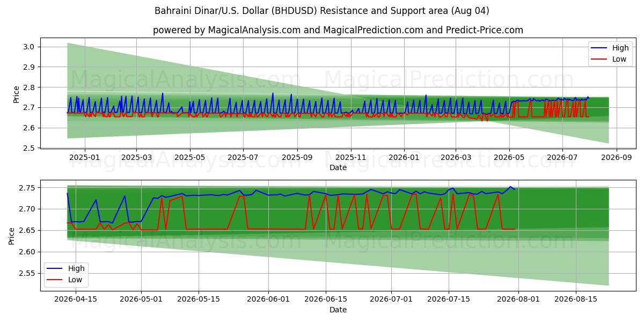Click the '2.9' y-axis tick label
Screen dimensions: 644x322
pyautogui.click(x=30, y=67)
